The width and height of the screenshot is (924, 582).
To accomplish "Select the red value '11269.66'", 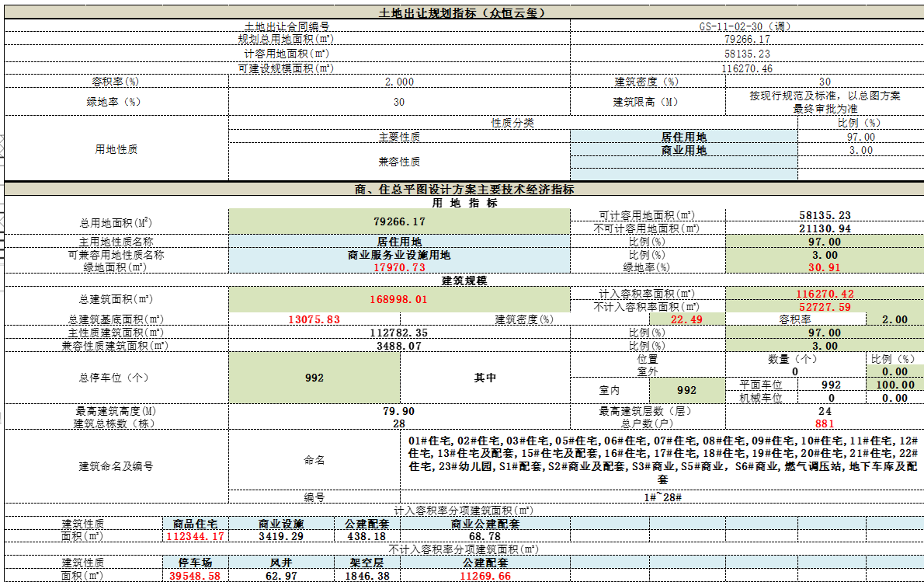I will tap(485, 576).
